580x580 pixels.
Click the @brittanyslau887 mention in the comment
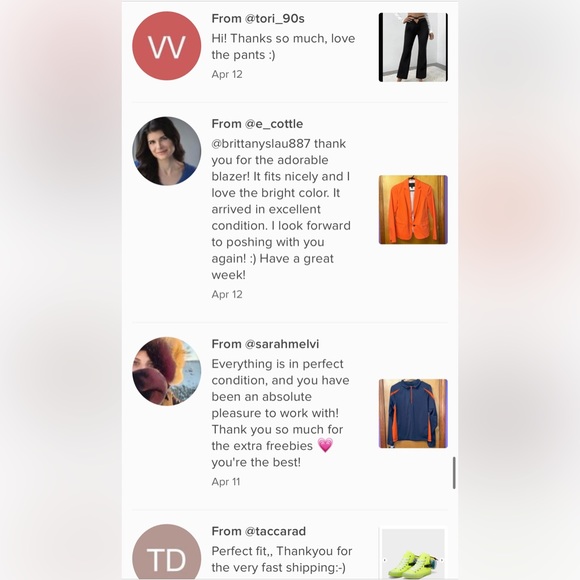(261, 144)
